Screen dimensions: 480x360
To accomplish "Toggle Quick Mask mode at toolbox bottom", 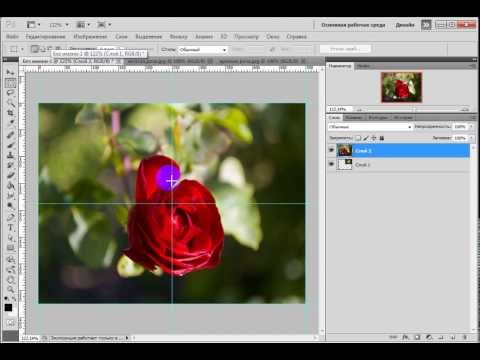I will [10, 322].
